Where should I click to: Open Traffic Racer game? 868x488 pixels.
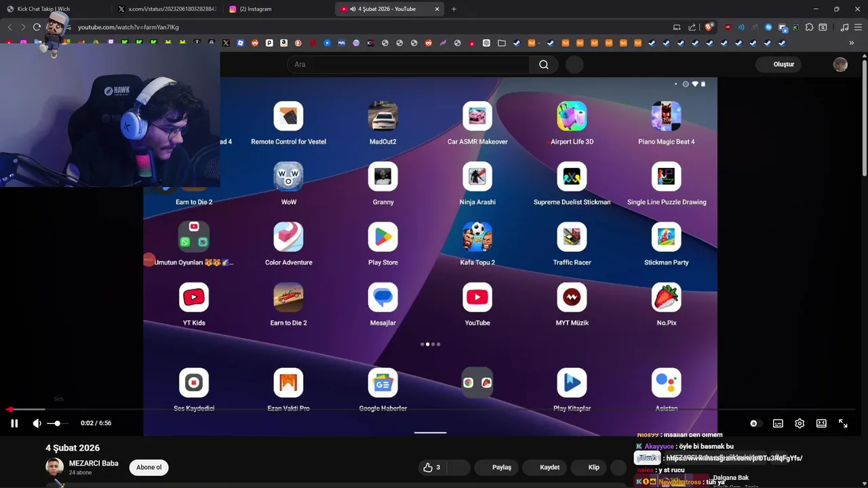click(x=572, y=237)
